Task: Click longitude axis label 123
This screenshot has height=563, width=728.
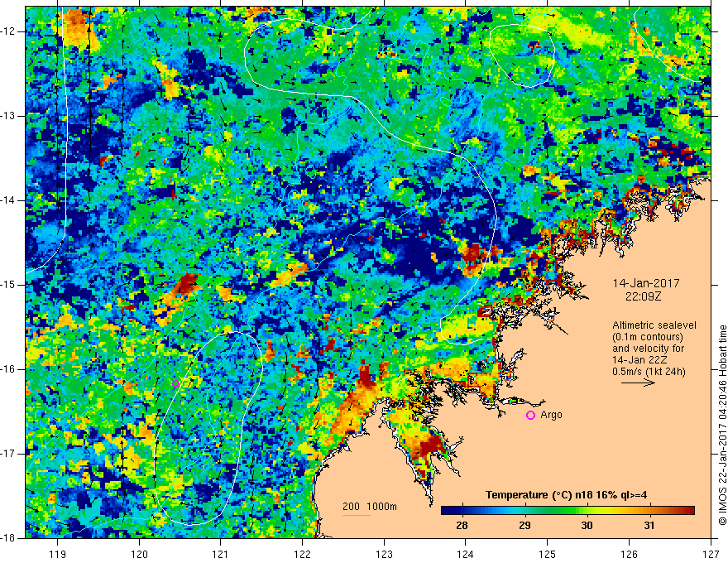Action: [384, 554]
